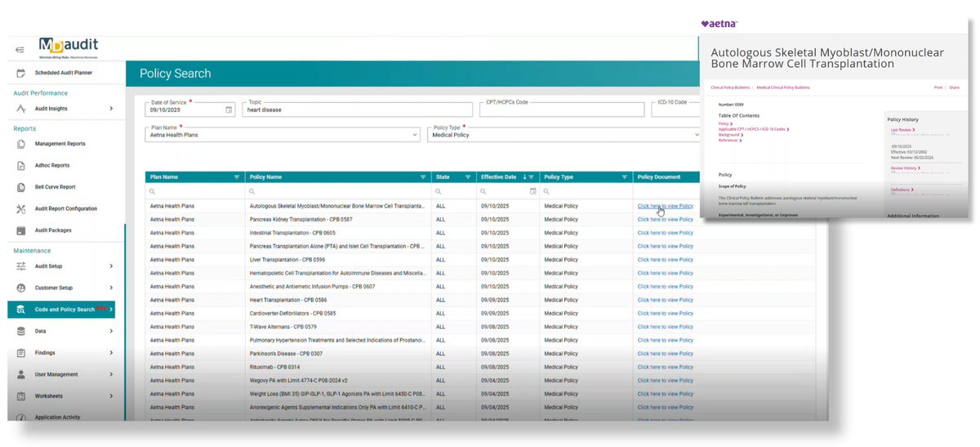This screenshot has height=447, width=980.
Task: Click the MDaudit logo
Action: [x=68, y=49]
